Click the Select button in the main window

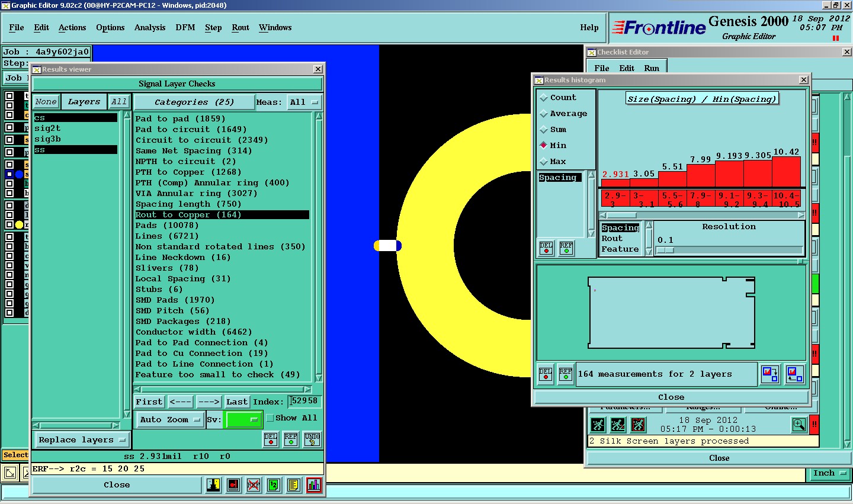(15, 455)
